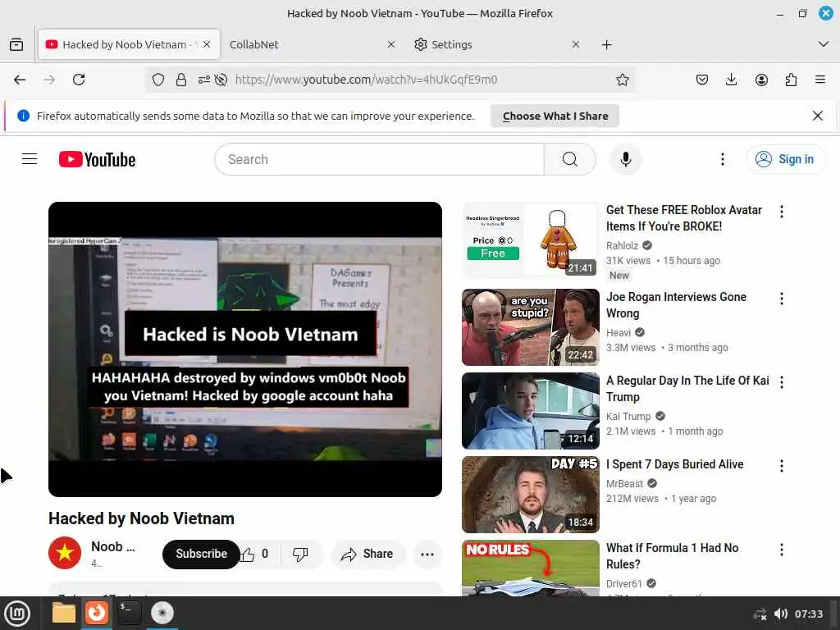Click the 07:33 clock in taskbar
The width and height of the screenshot is (840, 630).
pos(808,614)
